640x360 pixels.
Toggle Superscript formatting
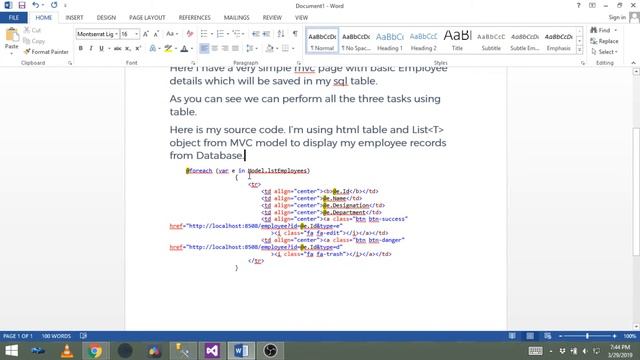tap(138, 49)
